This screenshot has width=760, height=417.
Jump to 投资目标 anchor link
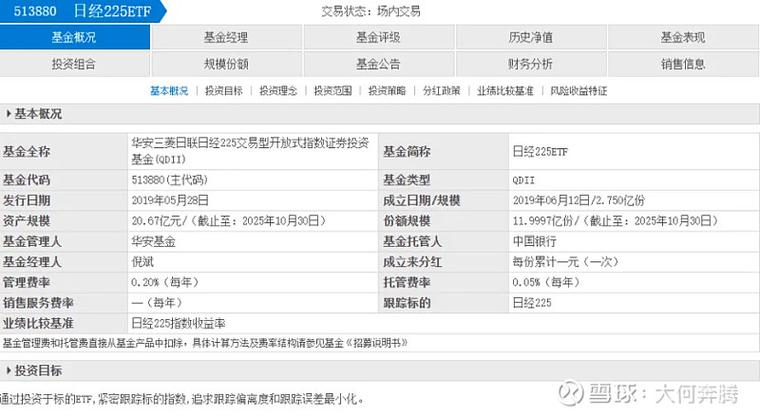pos(224,91)
